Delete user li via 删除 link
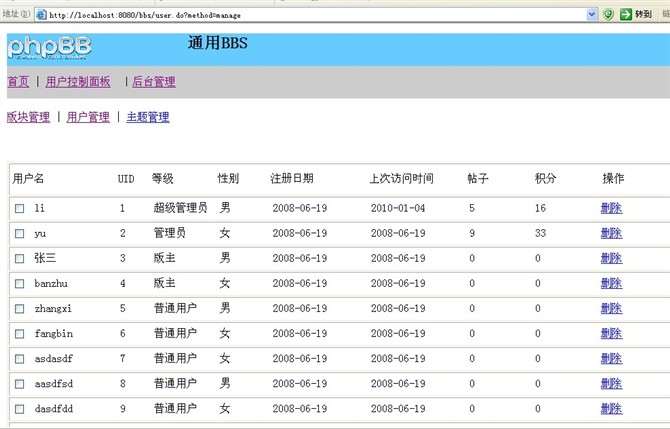The image size is (670, 429). click(611, 208)
